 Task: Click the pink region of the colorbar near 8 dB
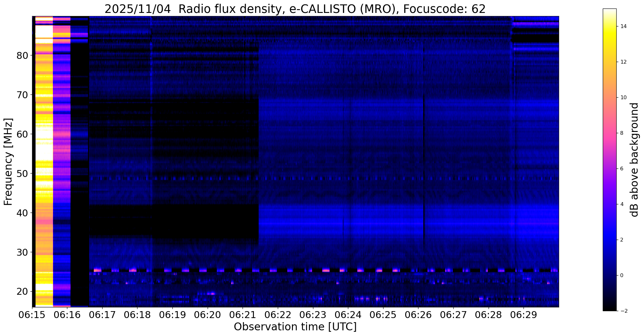pos(609,133)
